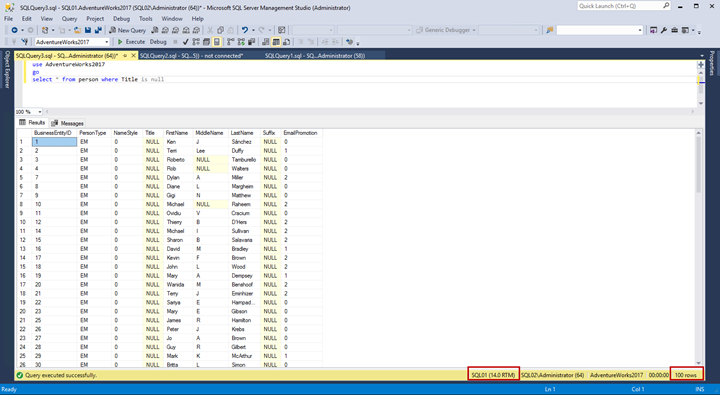Click the New Project toolbar icon

pos(45,30)
